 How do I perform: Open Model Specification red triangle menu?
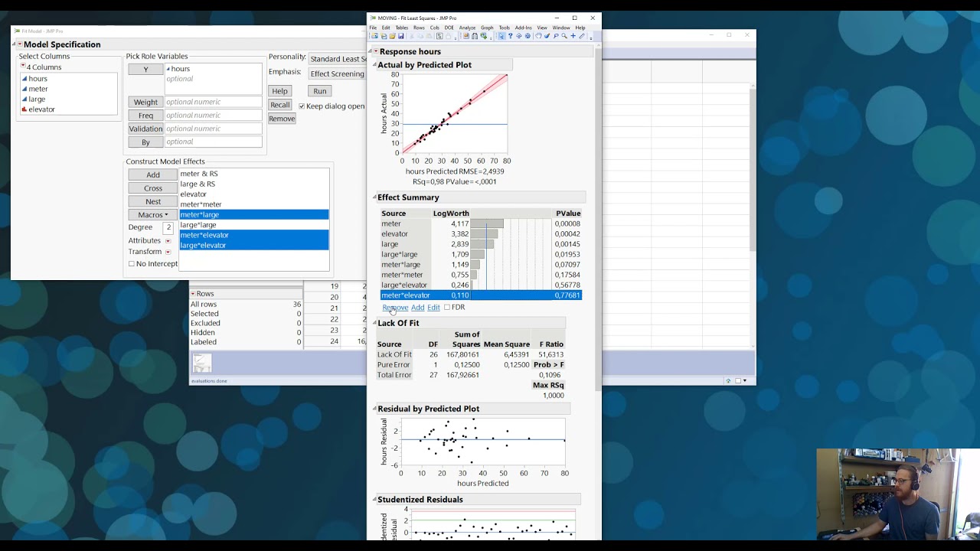pos(20,44)
